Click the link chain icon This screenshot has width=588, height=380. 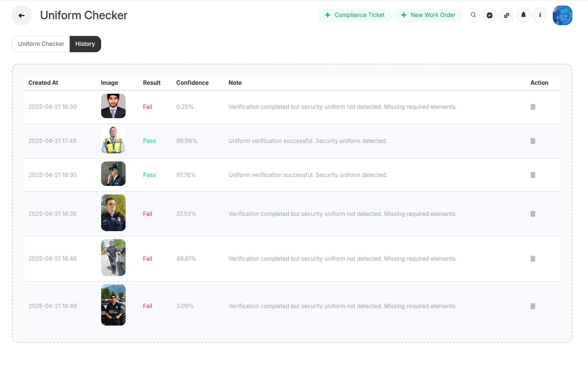506,15
